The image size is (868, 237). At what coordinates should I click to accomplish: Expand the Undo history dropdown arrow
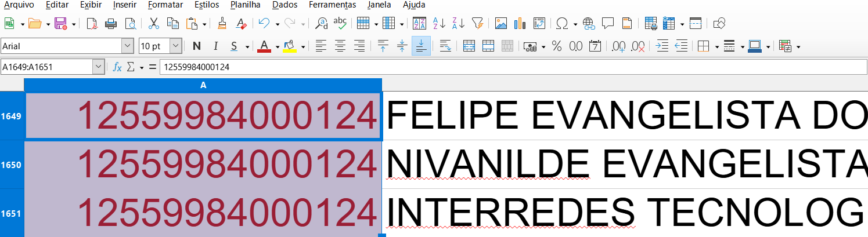(278, 24)
